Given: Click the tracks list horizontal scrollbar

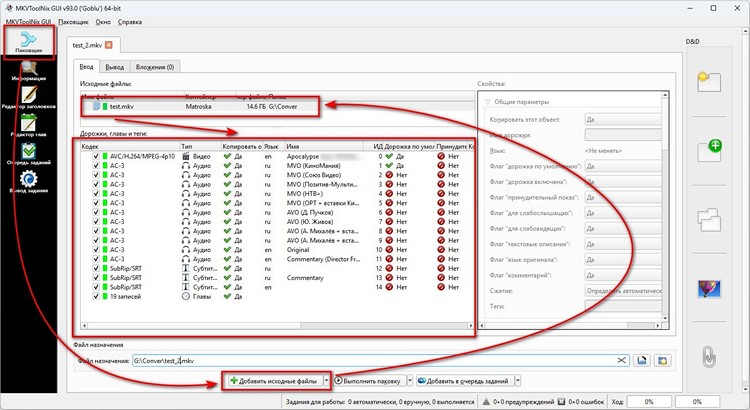Looking at the screenshot, I should coord(276,326).
